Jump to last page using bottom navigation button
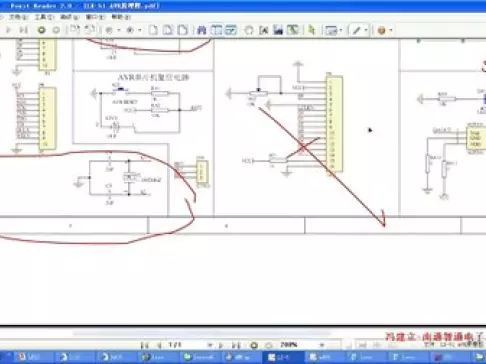Screen dimensions: 486x364 (236, 345)
